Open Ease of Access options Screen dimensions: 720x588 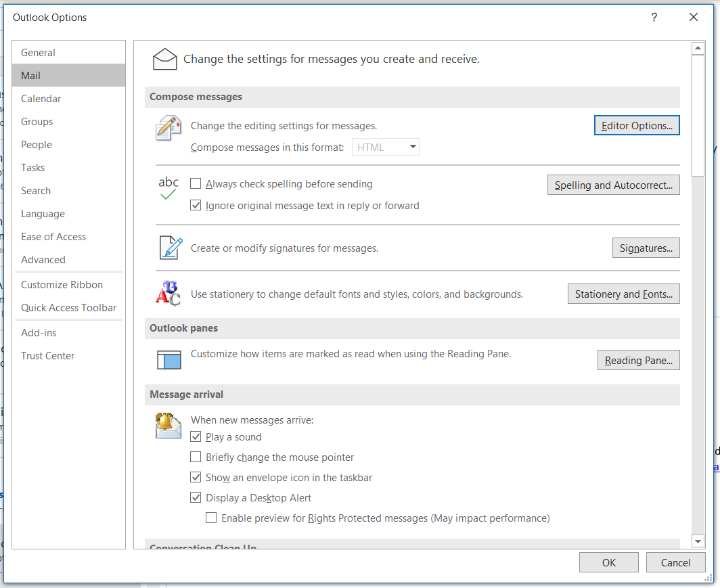tap(68, 236)
